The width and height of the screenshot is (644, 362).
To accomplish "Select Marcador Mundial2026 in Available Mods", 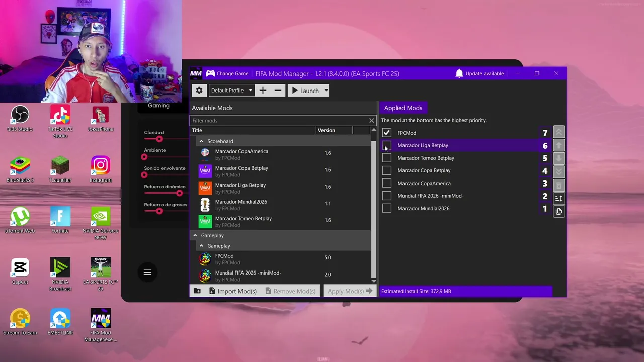I will coord(280,205).
